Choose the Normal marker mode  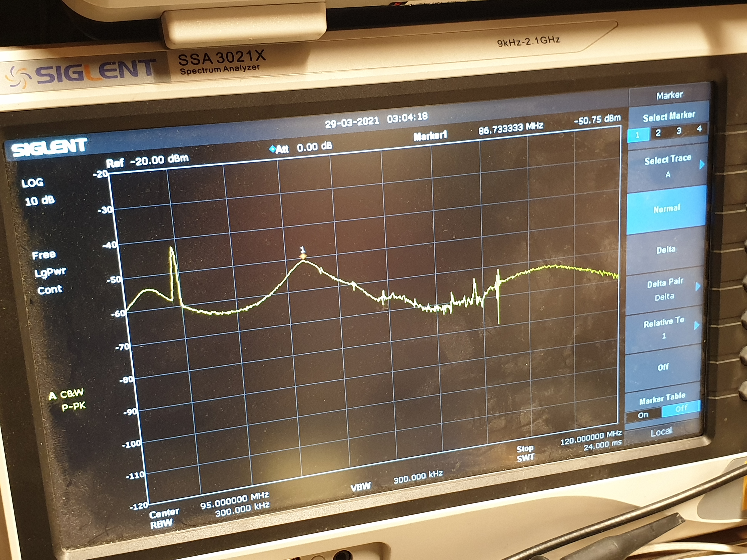[666, 209]
